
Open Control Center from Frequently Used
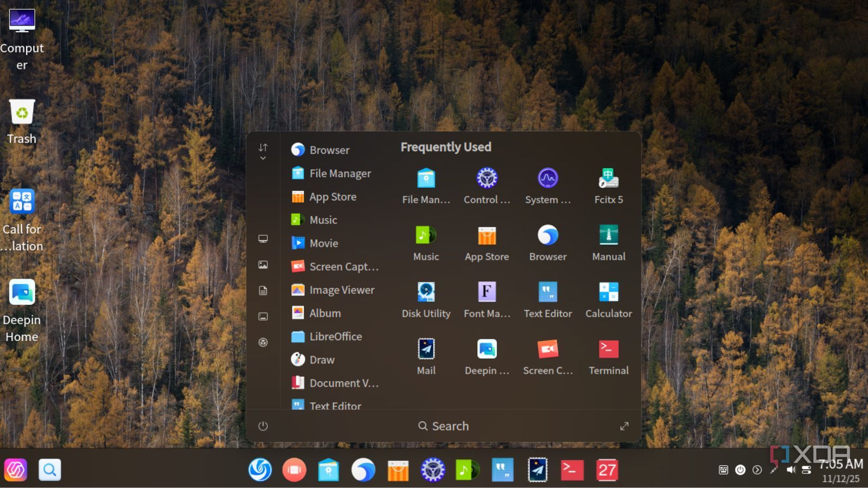click(487, 185)
